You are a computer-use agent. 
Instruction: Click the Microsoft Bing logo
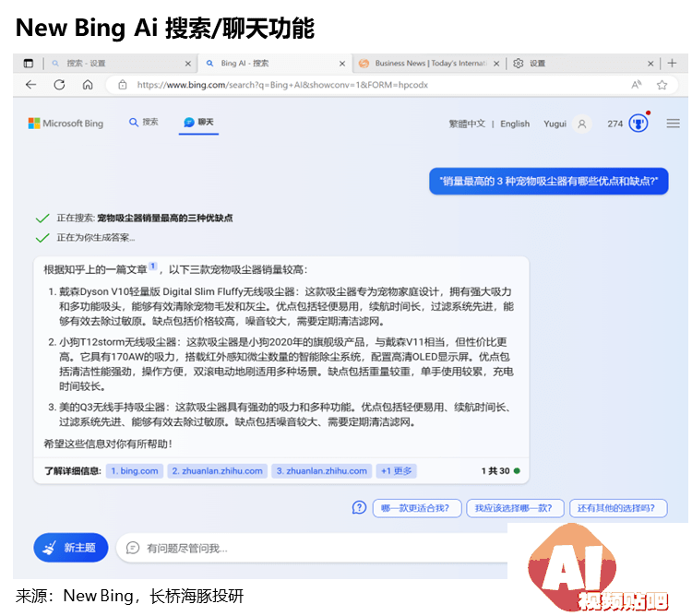coord(66,124)
